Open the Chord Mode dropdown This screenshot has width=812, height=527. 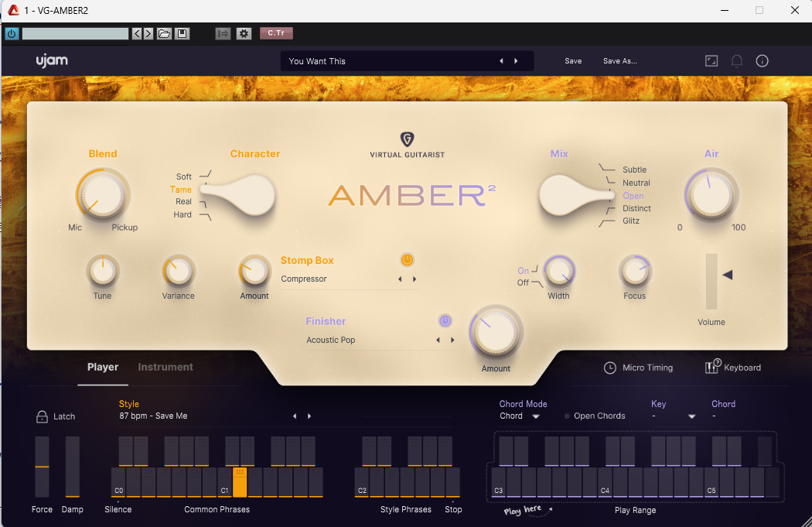click(520, 416)
